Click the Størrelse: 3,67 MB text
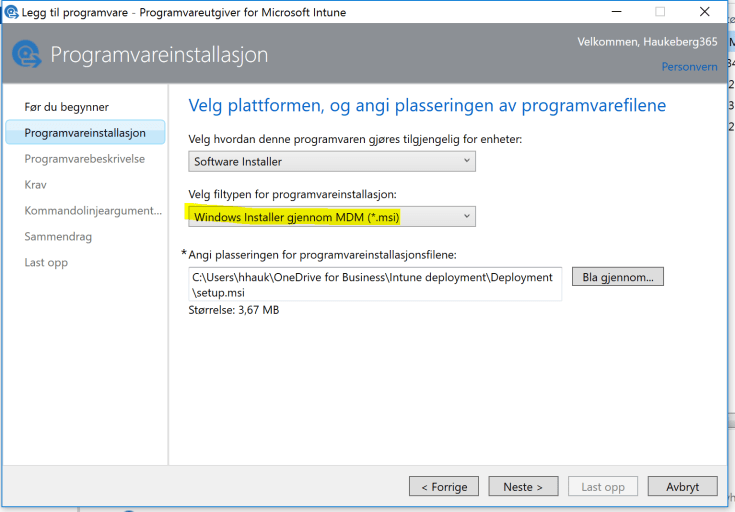The image size is (735, 512). click(234, 310)
